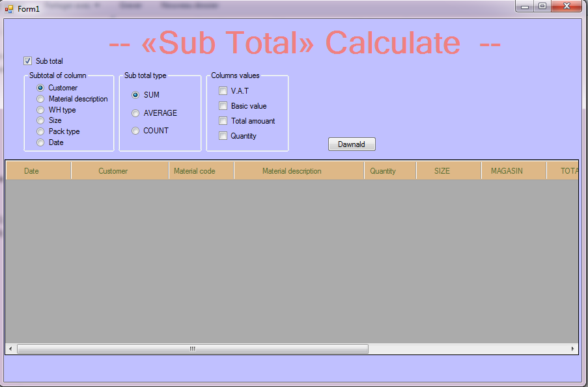Select Material description for subtotal column
588x387 pixels.
tap(40, 98)
